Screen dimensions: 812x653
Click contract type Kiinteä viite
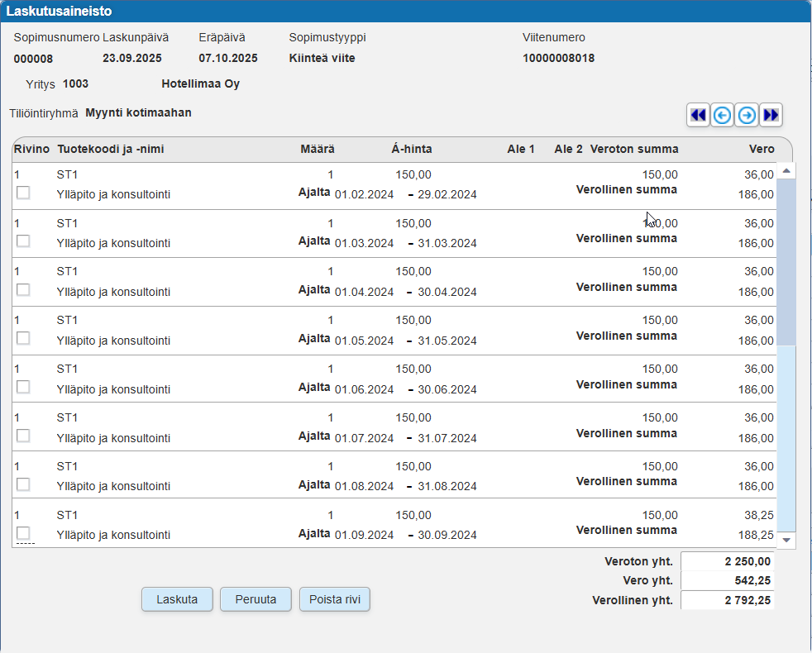tap(322, 58)
